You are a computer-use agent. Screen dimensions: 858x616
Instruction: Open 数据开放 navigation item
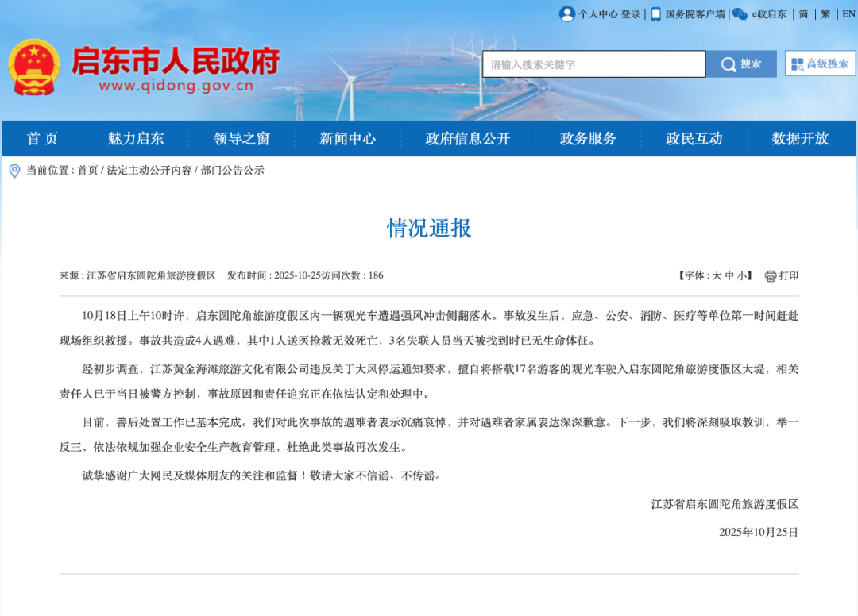(x=800, y=138)
